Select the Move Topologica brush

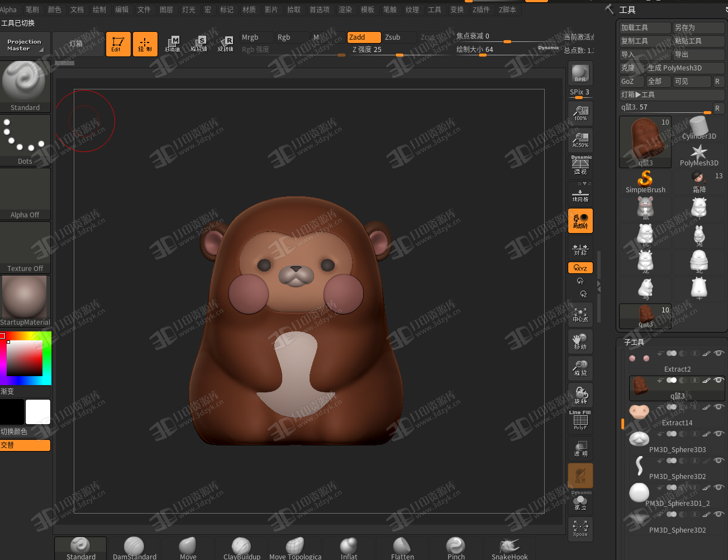(295, 548)
